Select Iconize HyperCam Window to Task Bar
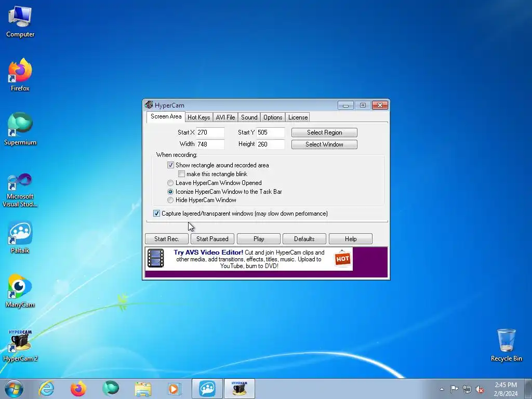 tap(170, 192)
